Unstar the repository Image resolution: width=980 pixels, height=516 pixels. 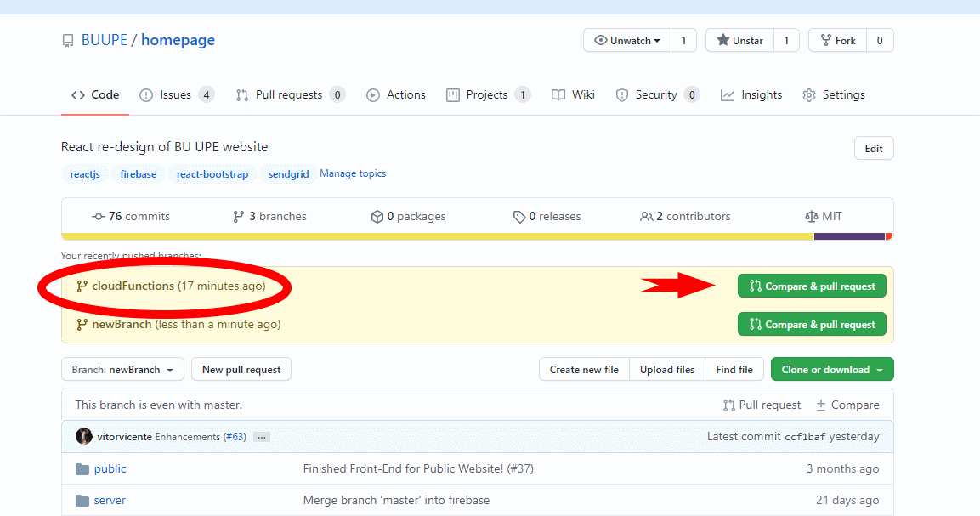point(740,40)
